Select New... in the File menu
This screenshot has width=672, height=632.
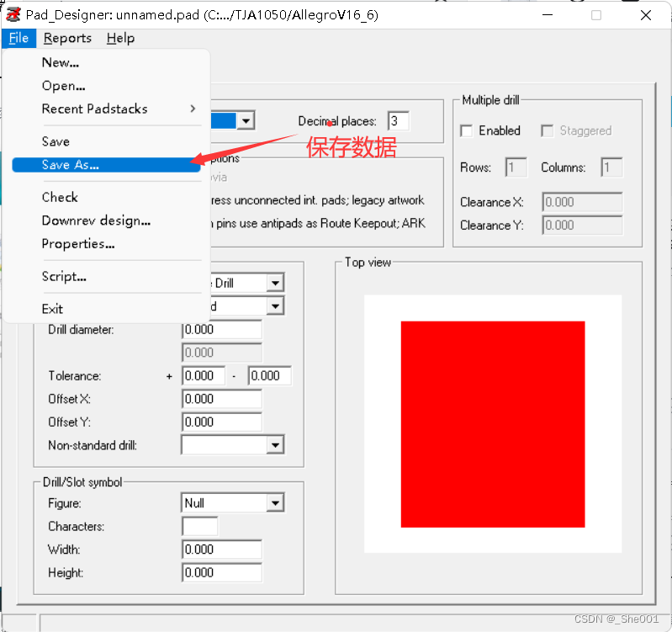[61, 62]
